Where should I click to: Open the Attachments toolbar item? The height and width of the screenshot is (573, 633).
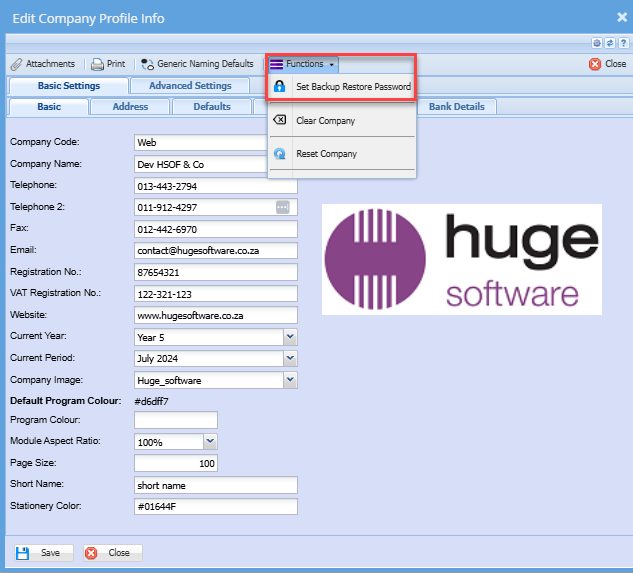[x=43, y=64]
